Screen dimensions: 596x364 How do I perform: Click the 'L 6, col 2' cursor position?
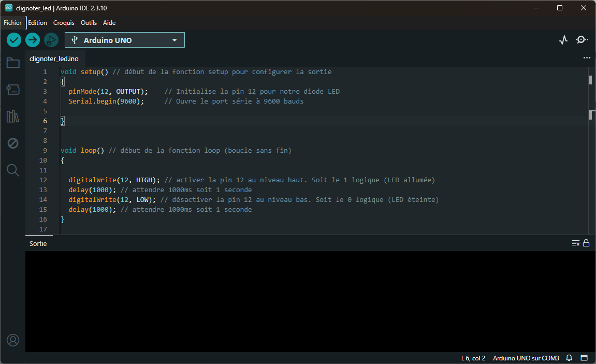click(x=473, y=358)
